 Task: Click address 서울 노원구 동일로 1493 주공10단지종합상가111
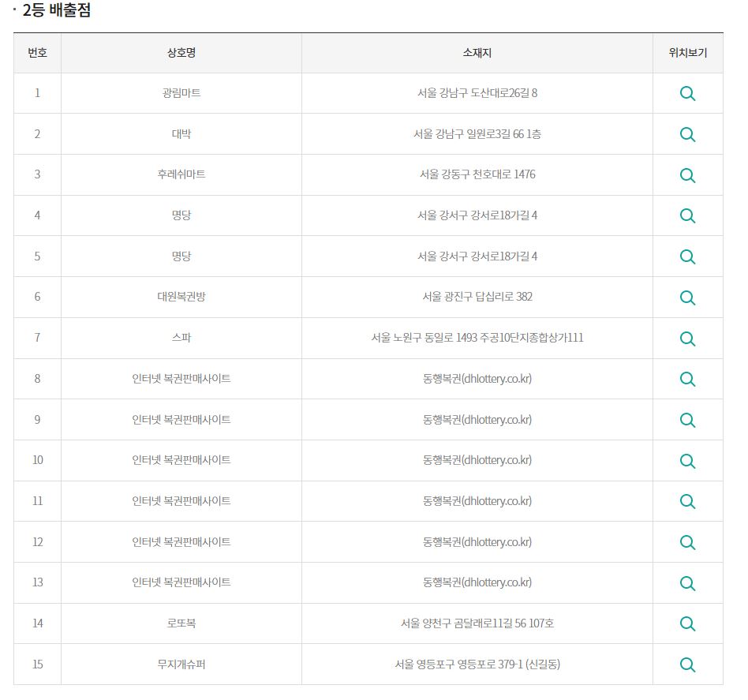click(477, 338)
